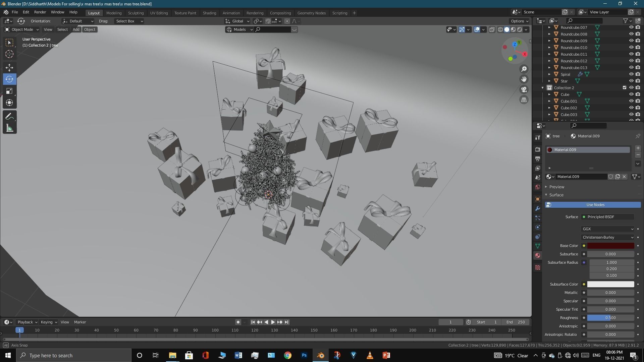Viewport: 644px width, 362px height.
Task: Switch to wireframe viewport shading
Action: point(500,29)
